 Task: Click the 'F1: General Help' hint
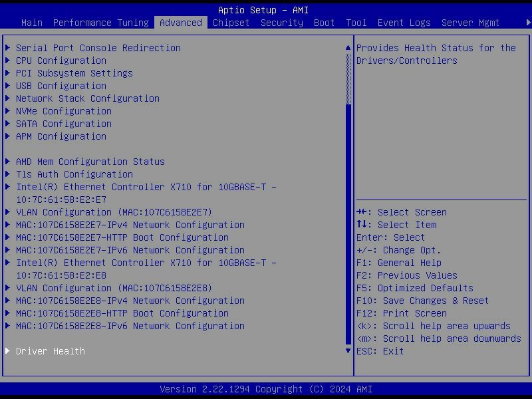(x=399, y=263)
